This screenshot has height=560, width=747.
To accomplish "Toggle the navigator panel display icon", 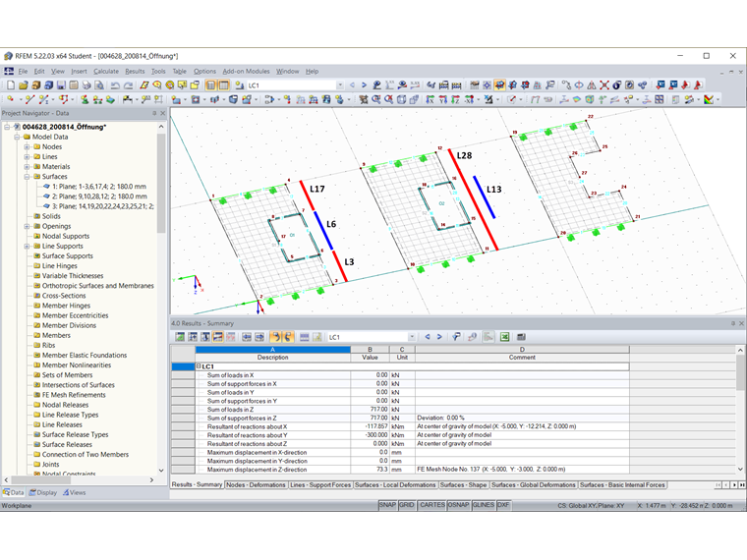I will click(x=210, y=85).
